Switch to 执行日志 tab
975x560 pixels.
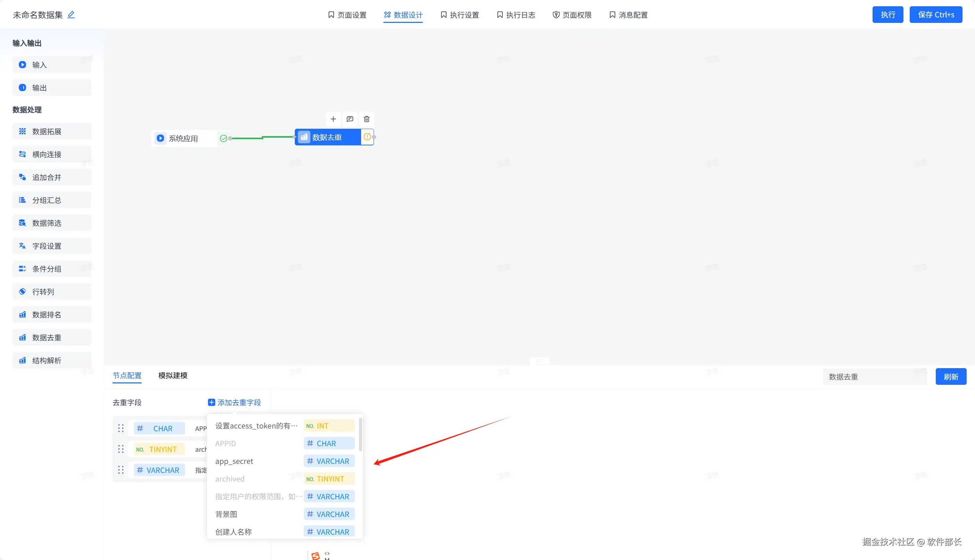pyautogui.click(x=516, y=15)
